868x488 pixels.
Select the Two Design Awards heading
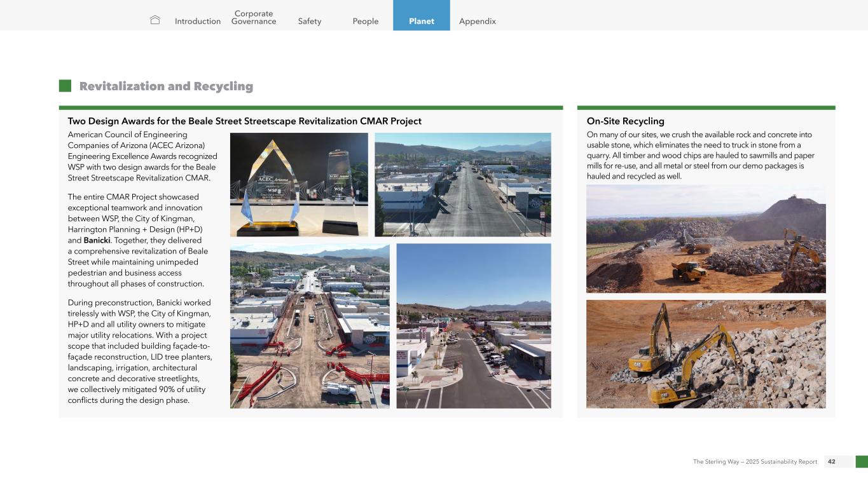tap(245, 121)
